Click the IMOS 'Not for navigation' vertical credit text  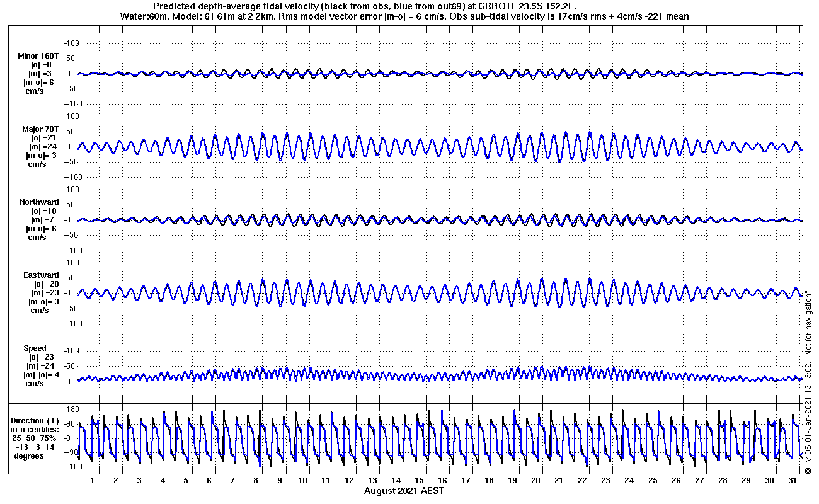(x=808, y=381)
